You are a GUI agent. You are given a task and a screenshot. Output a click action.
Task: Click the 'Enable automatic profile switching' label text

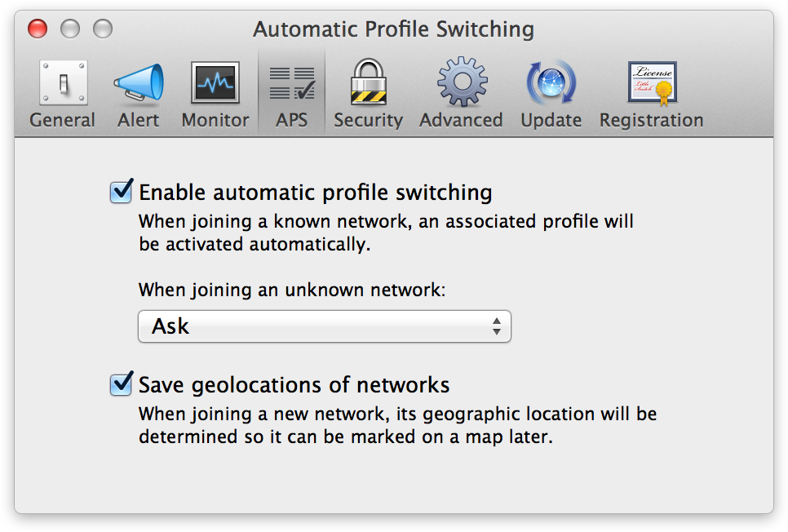[316, 193]
